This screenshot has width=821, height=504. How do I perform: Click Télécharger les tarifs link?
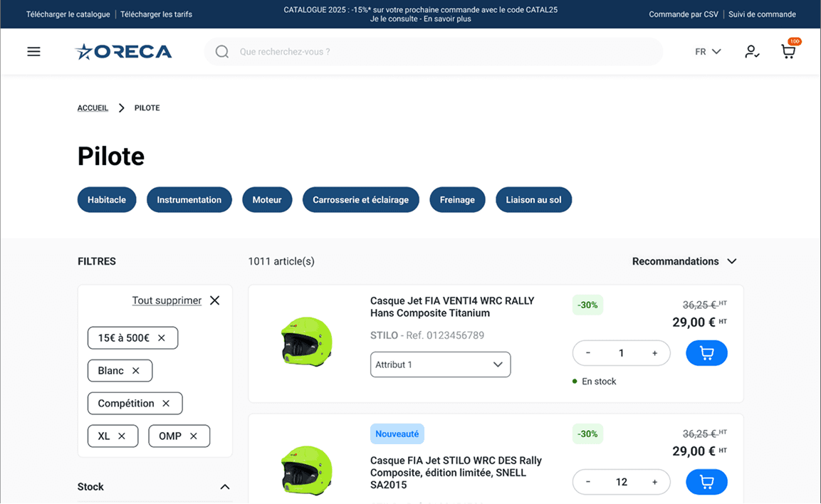coord(156,14)
